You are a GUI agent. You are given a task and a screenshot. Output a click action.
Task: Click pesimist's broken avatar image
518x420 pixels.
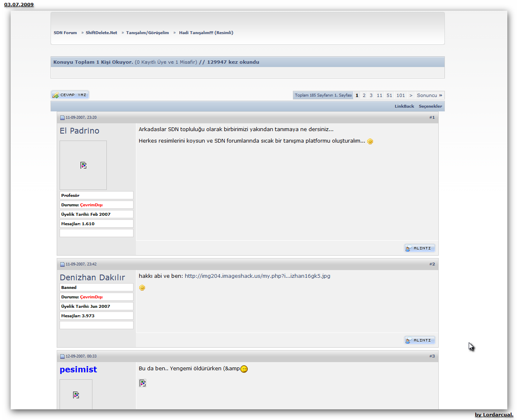[x=76, y=395]
